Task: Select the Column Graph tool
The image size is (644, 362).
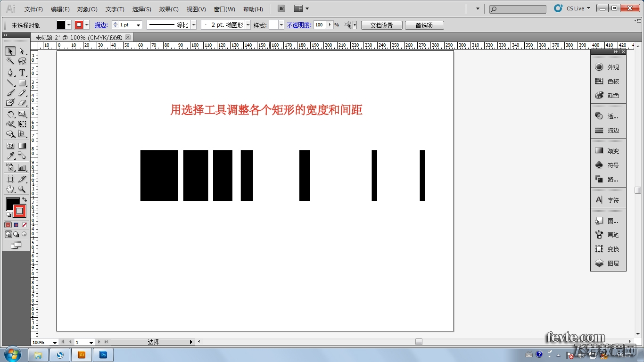Action: [22, 167]
